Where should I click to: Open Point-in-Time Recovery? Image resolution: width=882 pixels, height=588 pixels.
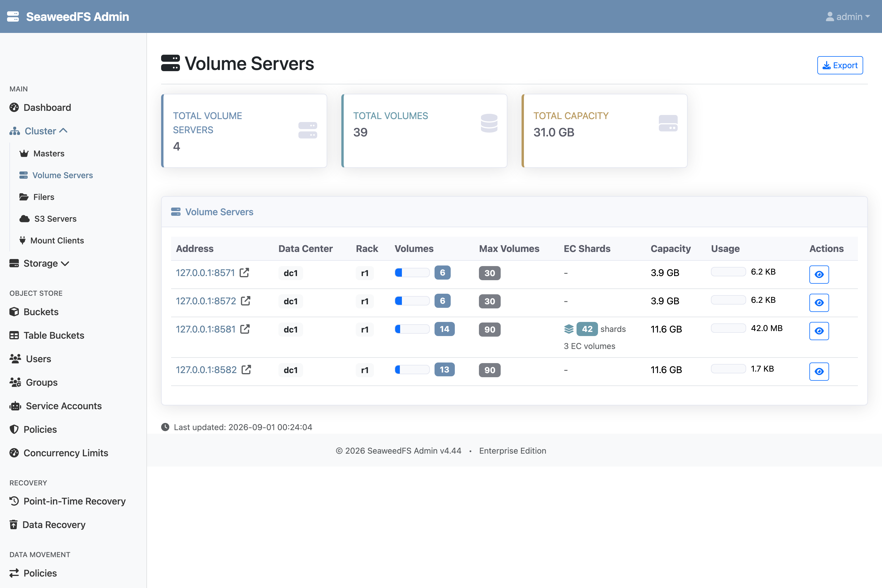[x=68, y=501]
